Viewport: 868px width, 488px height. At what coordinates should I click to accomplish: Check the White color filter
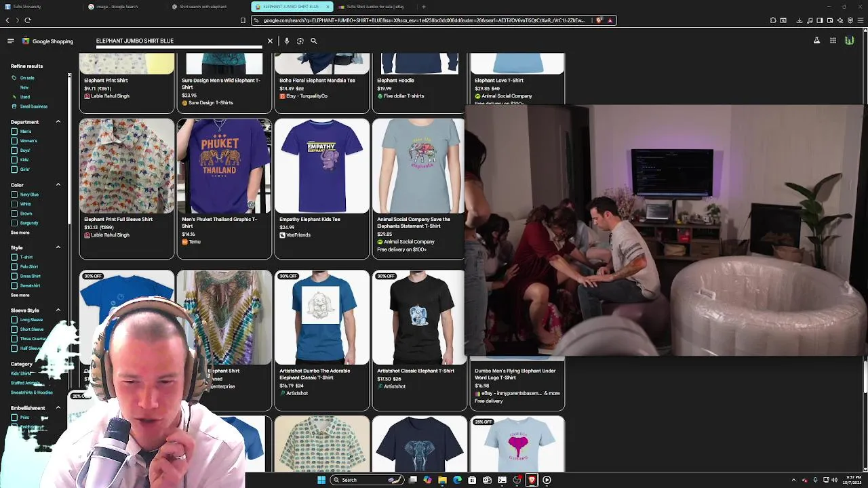pos(14,204)
